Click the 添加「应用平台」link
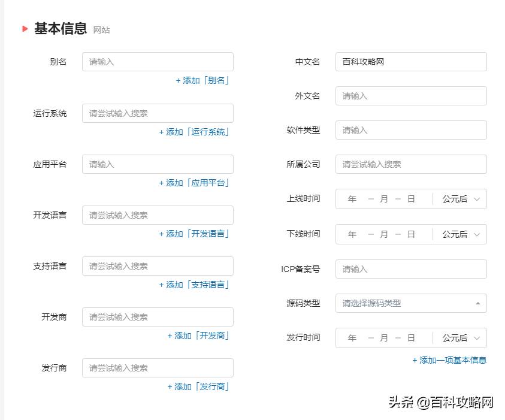The height and width of the screenshot is (420, 505). point(195,183)
